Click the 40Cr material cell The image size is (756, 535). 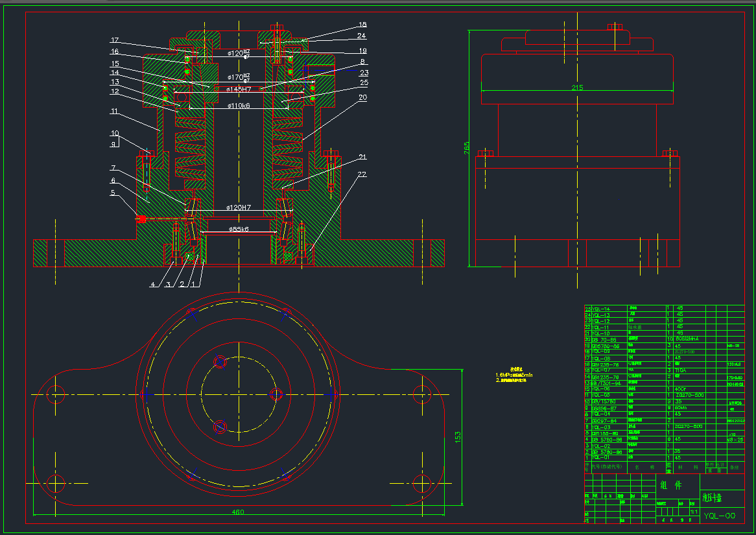point(681,389)
